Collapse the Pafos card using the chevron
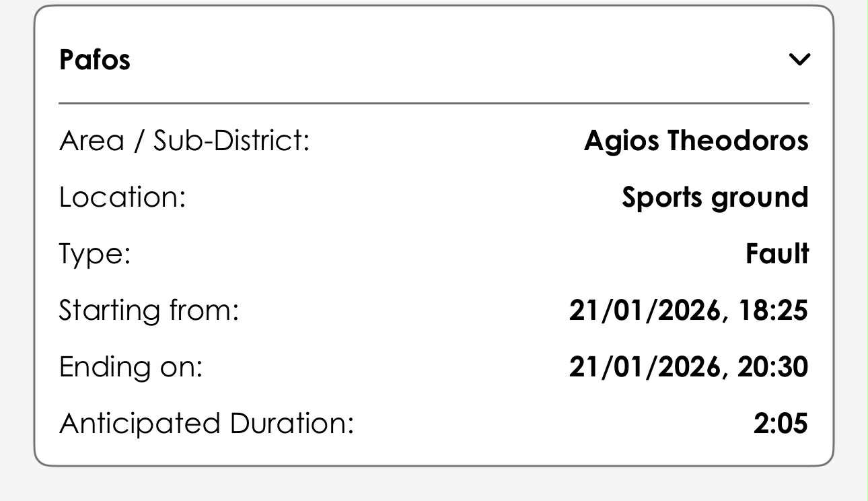 click(799, 60)
